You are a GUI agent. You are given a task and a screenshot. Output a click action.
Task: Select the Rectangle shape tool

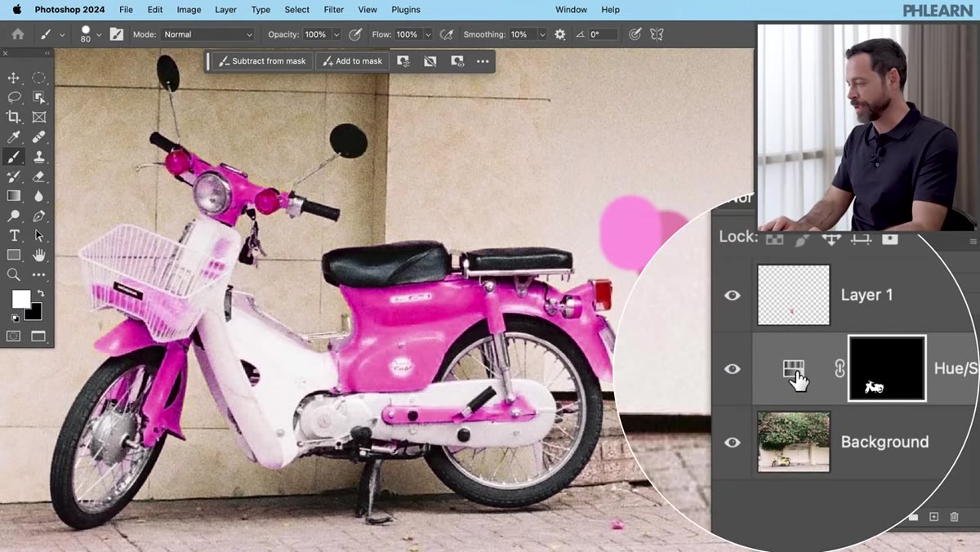14,256
